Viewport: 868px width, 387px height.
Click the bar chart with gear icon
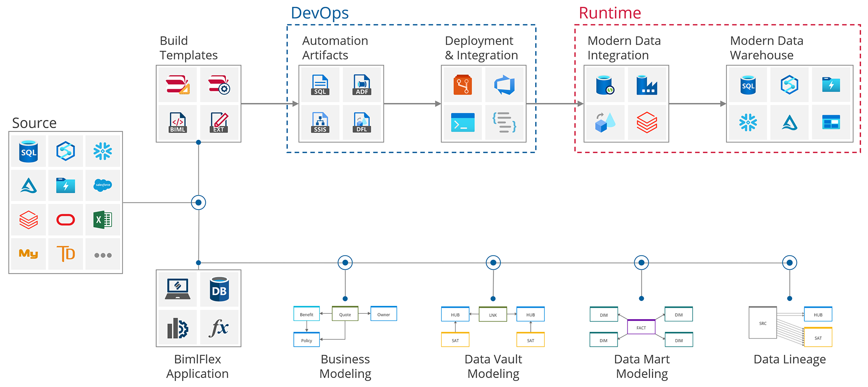178,328
